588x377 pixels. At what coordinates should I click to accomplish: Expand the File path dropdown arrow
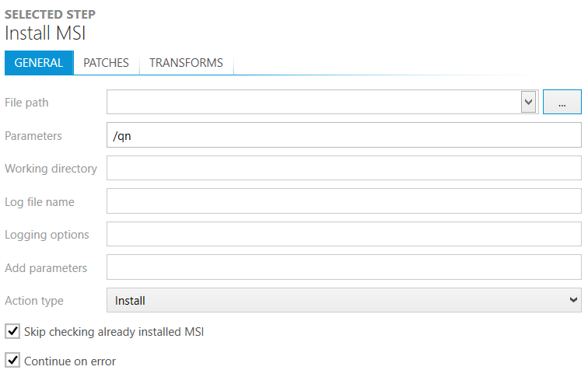coord(529,102)
